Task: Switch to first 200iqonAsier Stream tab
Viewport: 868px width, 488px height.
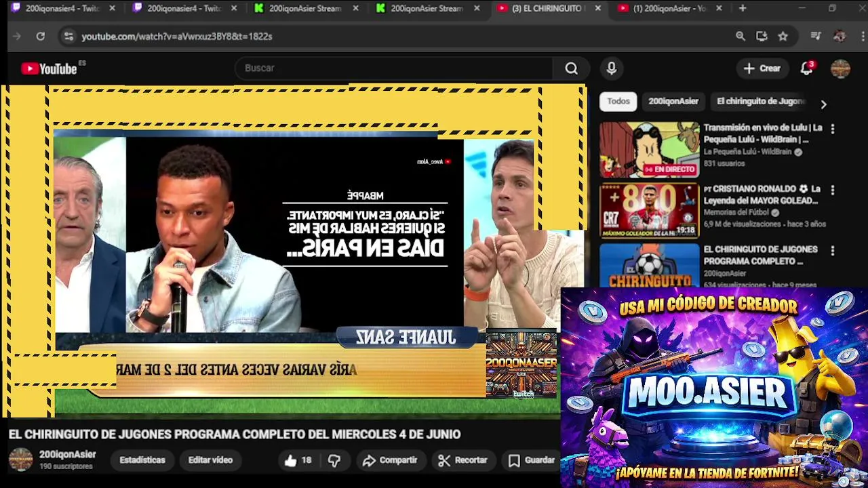Action: 305,8
